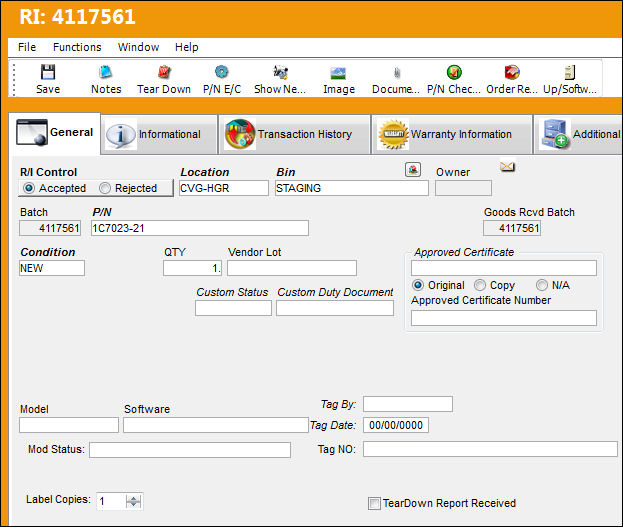Viewport: 623px width, 527px height.
Task: Click the Software field
Action: [216, 425]
